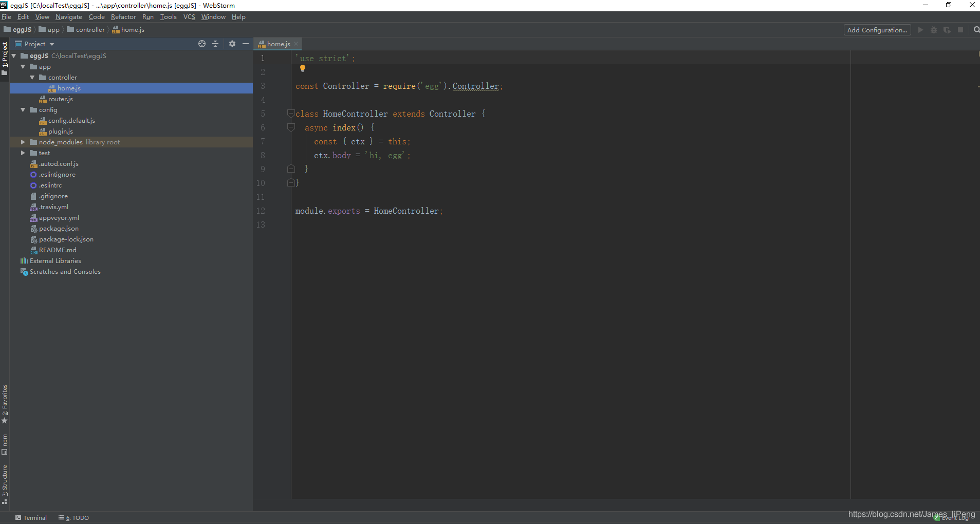Open the Terminal tool window
Screen dimensions: 980x524
[x=31, y=518]
